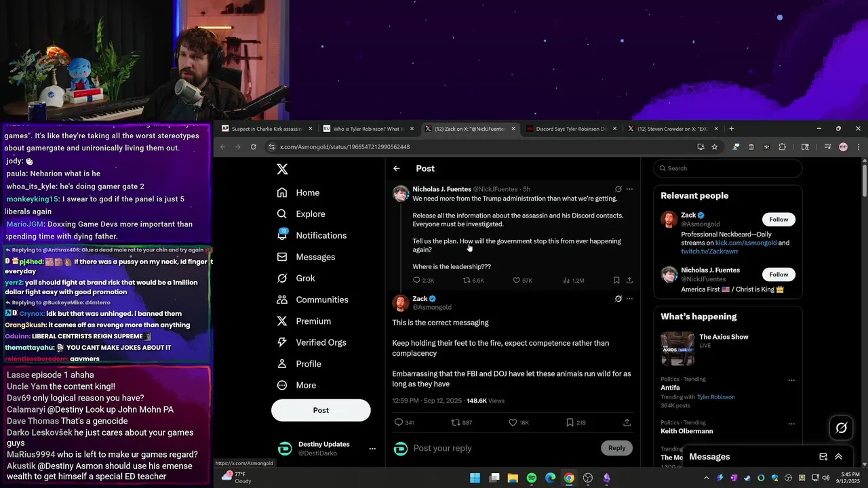
Task: Open more options for the Keith Olbermann trend
Action: click(x=791, y=424)
